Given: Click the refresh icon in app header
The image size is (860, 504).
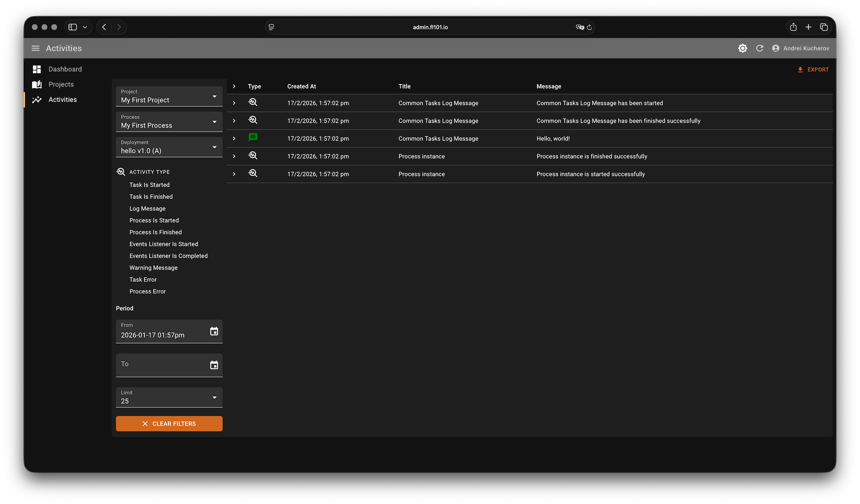Looking at the screenshot, I should point(760,48).
